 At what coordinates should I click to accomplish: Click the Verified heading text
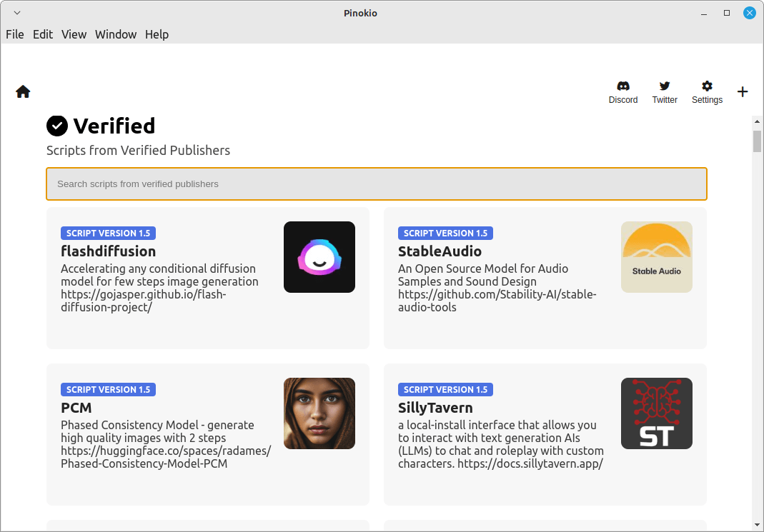pyautogui.click(x=114, y=126)
